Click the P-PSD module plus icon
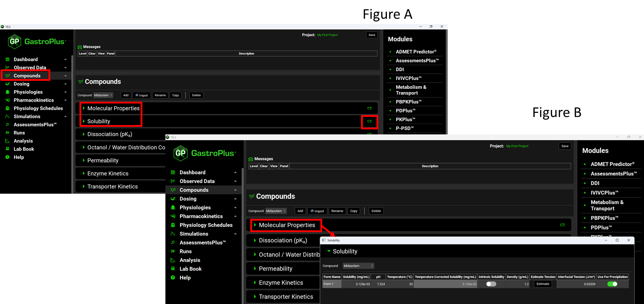Image resolution: width=644 pixels, height=304 pixels. pos(390,128)
